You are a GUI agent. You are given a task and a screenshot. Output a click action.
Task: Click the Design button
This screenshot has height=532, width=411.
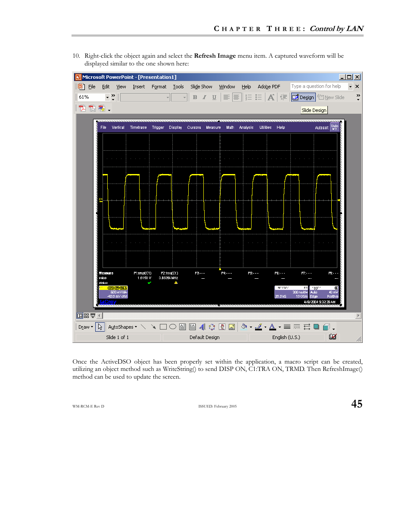pos(303,97)
